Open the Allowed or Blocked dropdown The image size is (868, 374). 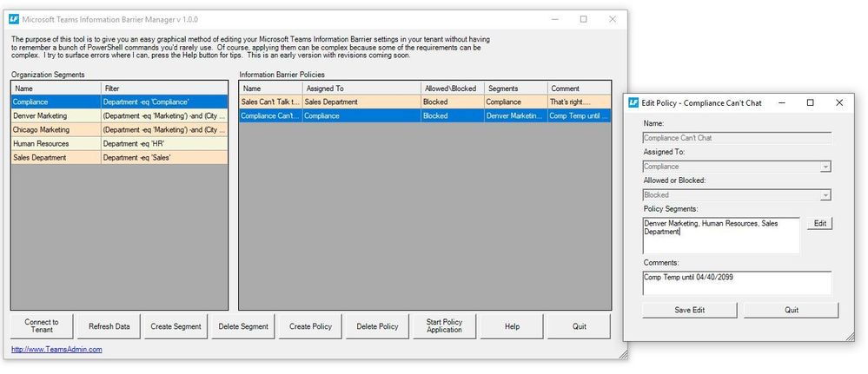(x=825, y=195)
